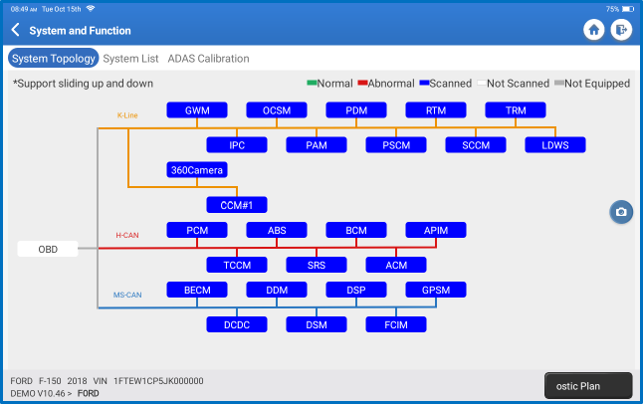Tap the FORD breadcrumb link
This screenshot has width=643, height=404.
88,393
